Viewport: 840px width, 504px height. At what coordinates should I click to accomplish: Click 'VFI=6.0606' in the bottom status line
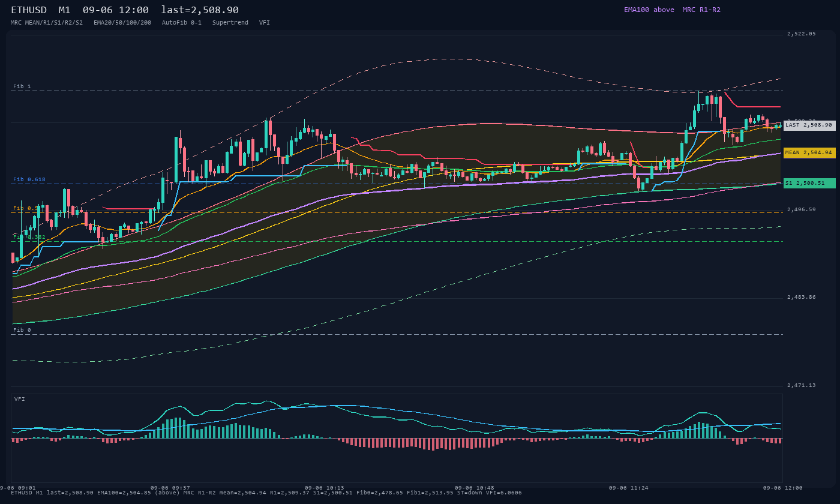[503, 493]
